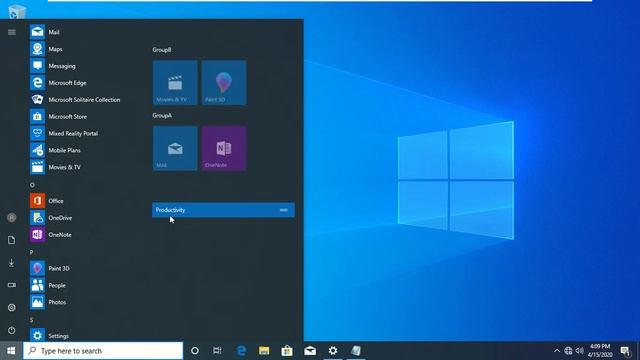This screenshot has height=360, width=640.
Task: Click the Power button in the Start sidebar
Action: point(12,330)
